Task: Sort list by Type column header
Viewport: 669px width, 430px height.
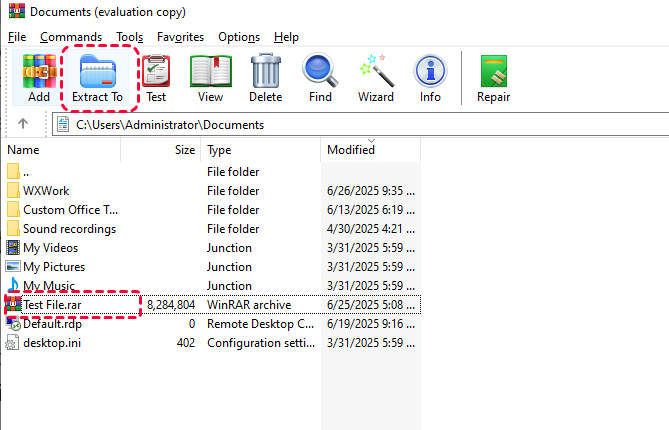Action: [x=261, y=150]
